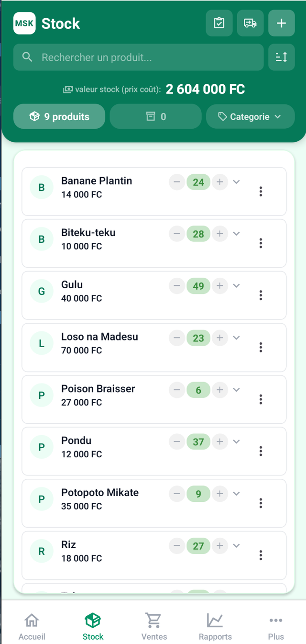Open three-dot menu for Pondu
This screenshot has width=306, height=644.
(261, 451)
